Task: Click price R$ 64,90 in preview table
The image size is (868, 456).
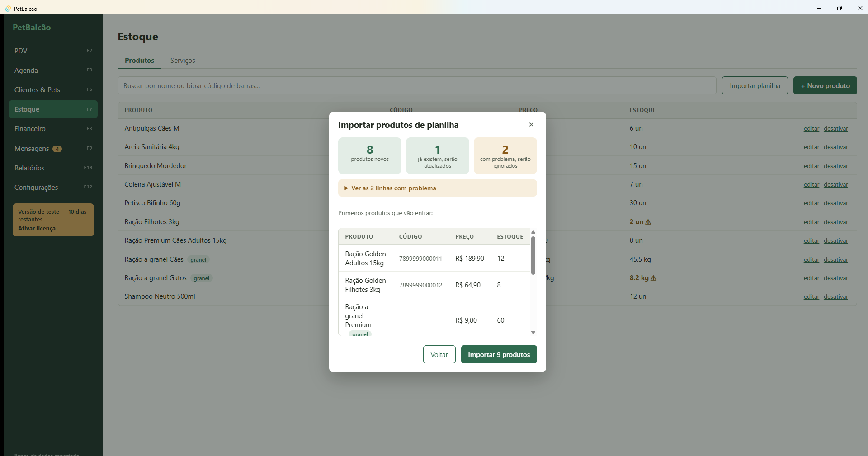Action: (x=468, y=285)
